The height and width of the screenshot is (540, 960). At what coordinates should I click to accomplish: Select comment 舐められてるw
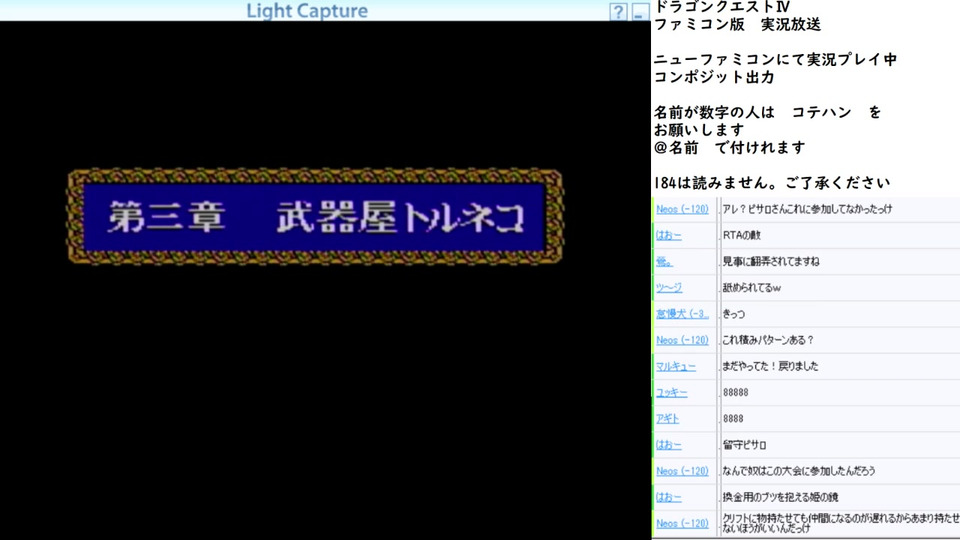751,288
